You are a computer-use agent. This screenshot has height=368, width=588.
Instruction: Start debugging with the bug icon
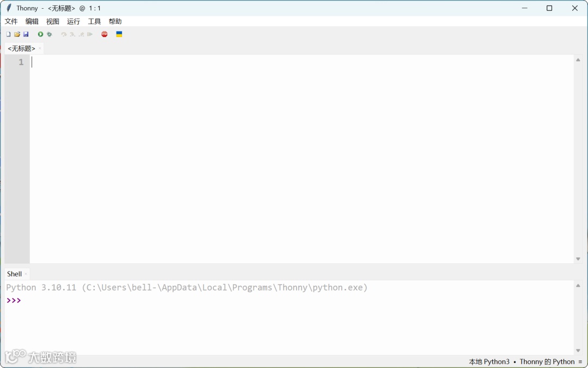(49, 34)
